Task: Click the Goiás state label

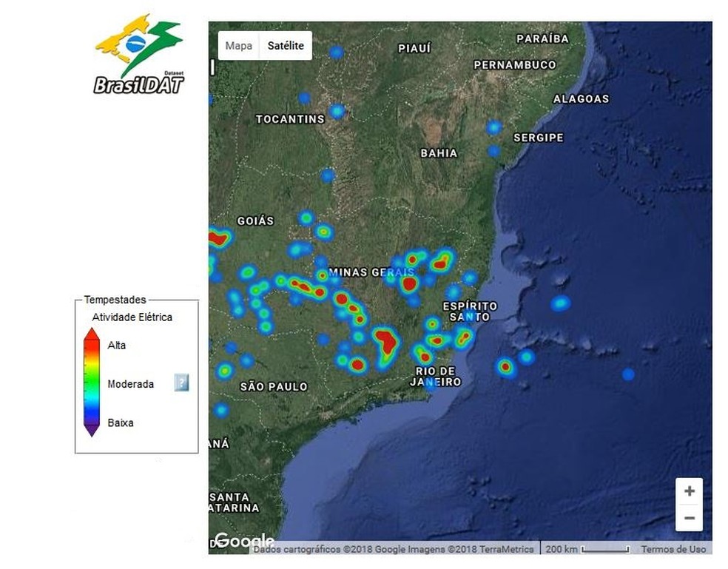Action: click(255, 220)
